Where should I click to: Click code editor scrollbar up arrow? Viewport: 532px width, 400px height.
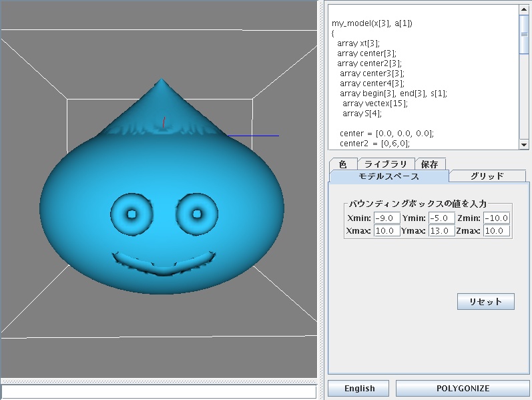tap(524, 10)
